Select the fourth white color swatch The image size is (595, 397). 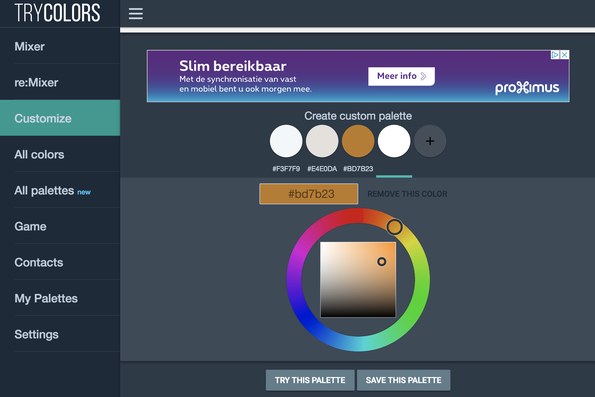394,141
